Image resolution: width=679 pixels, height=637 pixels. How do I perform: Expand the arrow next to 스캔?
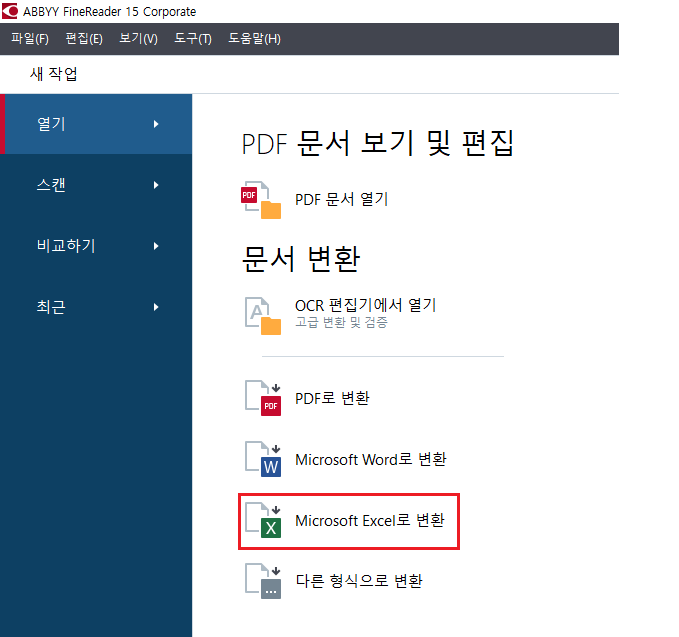[x=156, y=185]
